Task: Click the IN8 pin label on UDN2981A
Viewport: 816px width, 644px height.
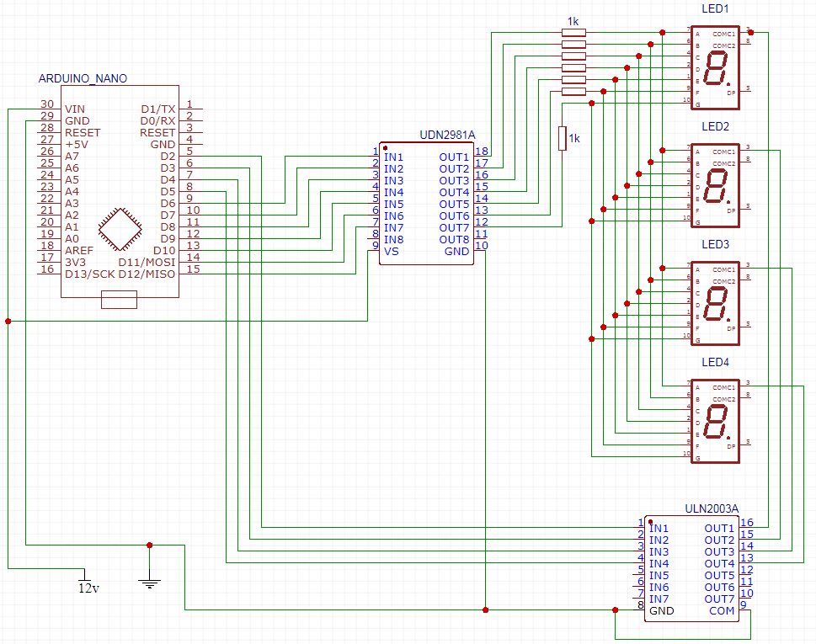Action: [394, 240]
